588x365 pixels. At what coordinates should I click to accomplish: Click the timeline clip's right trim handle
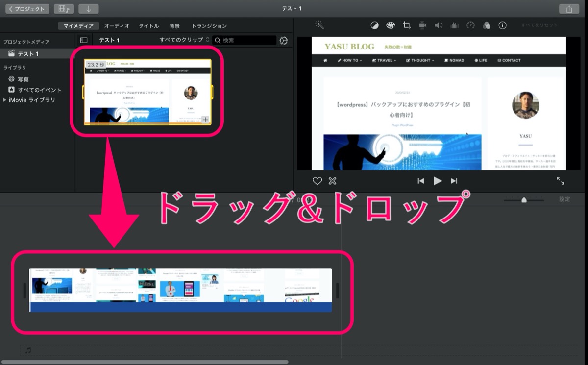pyautogui.click(x=337, y=291)
